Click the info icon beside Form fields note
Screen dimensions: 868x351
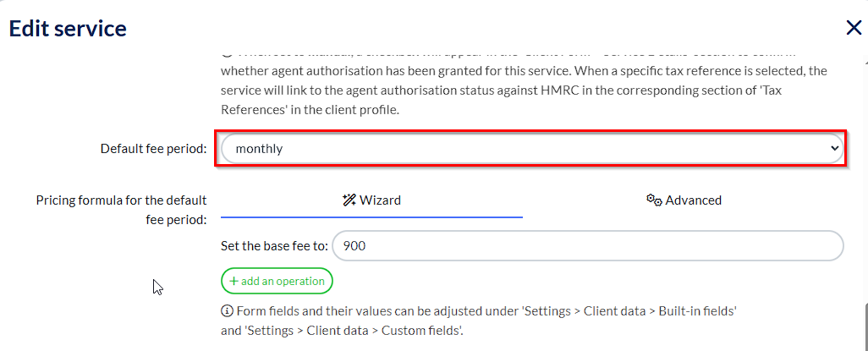[227, 311]
